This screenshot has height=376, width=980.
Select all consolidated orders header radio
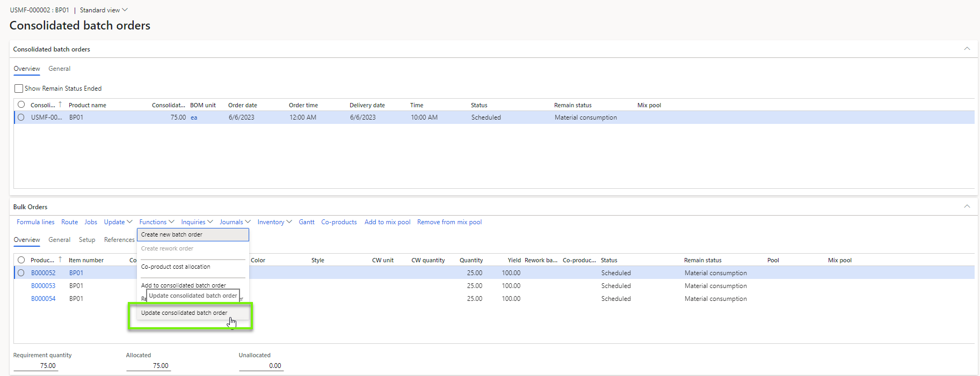tap(21, 105)
